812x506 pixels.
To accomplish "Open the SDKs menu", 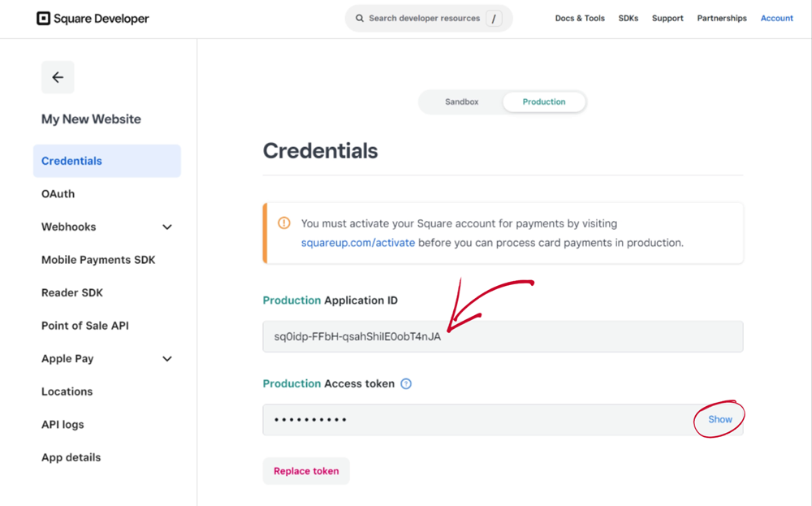I will (x=628, y=18).
